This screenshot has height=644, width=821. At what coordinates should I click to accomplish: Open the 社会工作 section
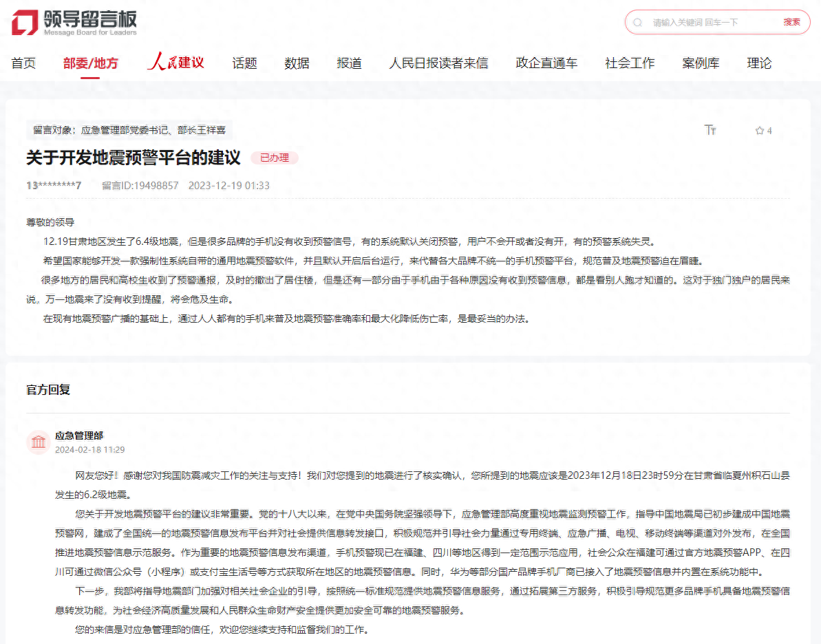coord(630,63)
